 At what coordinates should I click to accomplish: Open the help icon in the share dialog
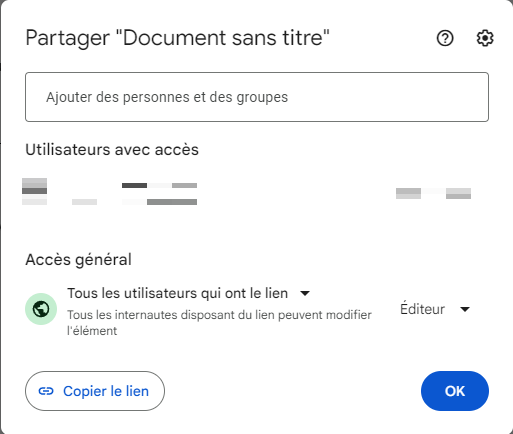[x=445, y=38]
